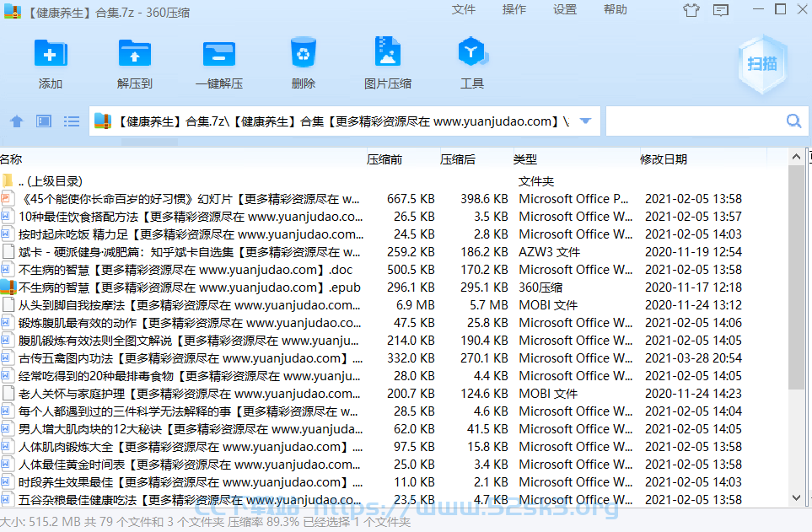Screen dimensions: 812x532
Task: Click the blank file icon of 斌卡 - 硬派健身
Action: coord(8,252)
